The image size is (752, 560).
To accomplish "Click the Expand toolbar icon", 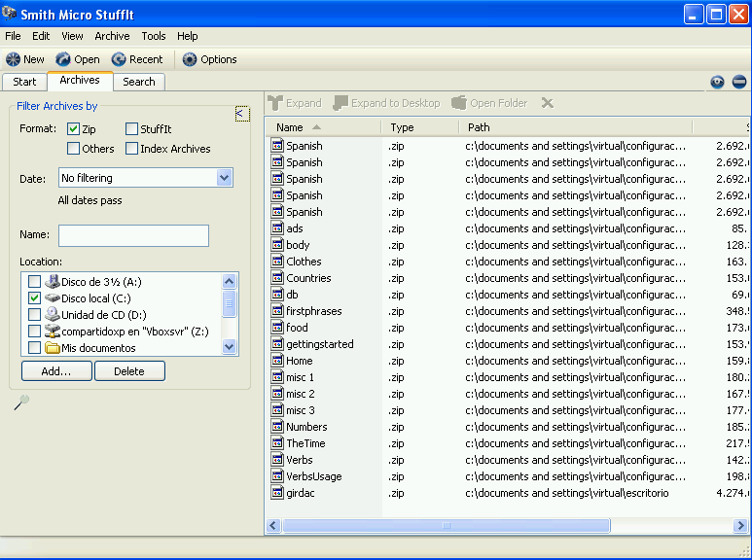I will pyautogui.click(x=275, y=103).
